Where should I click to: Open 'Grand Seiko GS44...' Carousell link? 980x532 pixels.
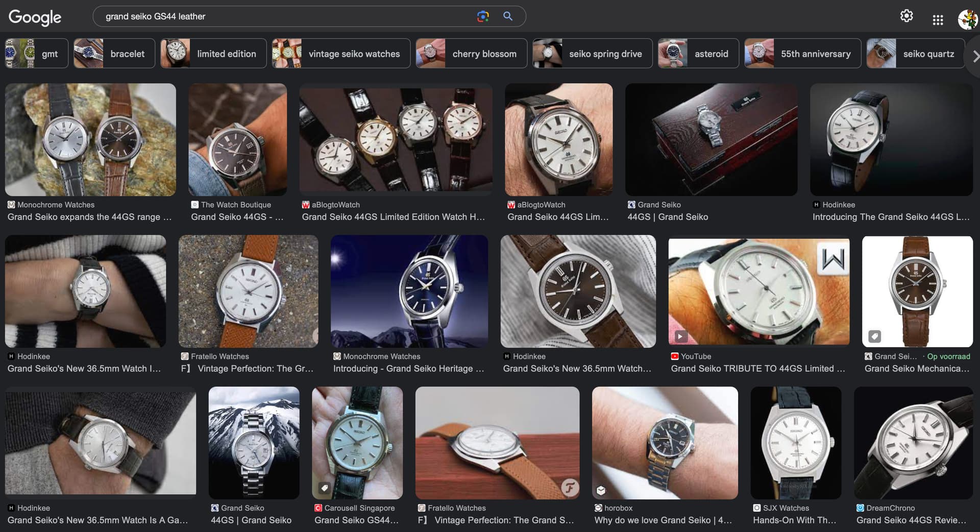(356, 520)
